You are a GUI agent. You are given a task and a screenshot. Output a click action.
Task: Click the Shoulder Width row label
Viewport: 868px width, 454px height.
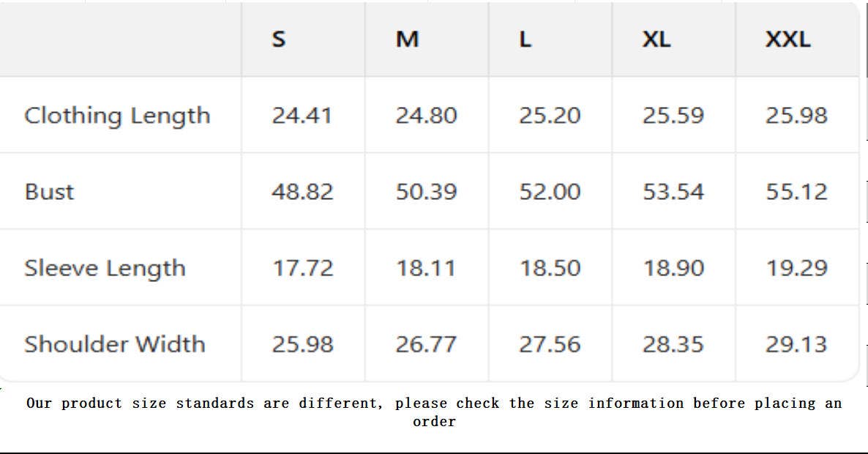pos(115,344)
